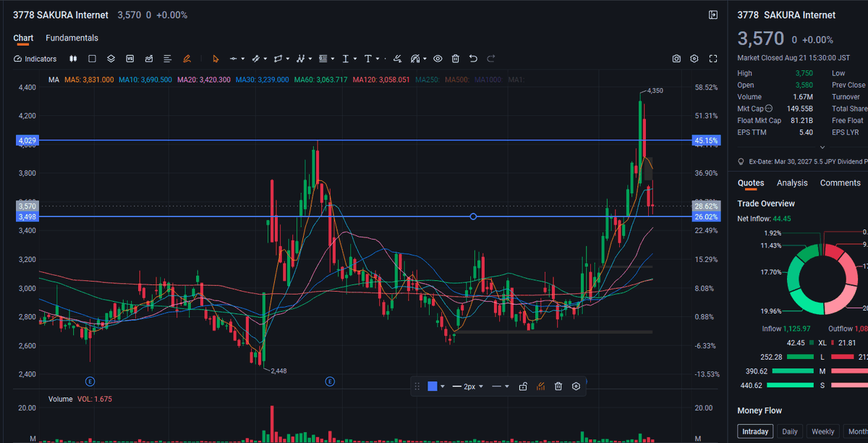Delete the selected line via floating toolbar trash
This screenshot has width=868, height=443.
click(558, 387)
